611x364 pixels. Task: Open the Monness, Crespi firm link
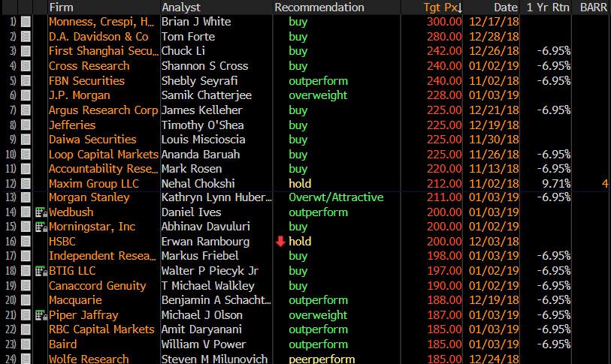(x=101, y=22)
